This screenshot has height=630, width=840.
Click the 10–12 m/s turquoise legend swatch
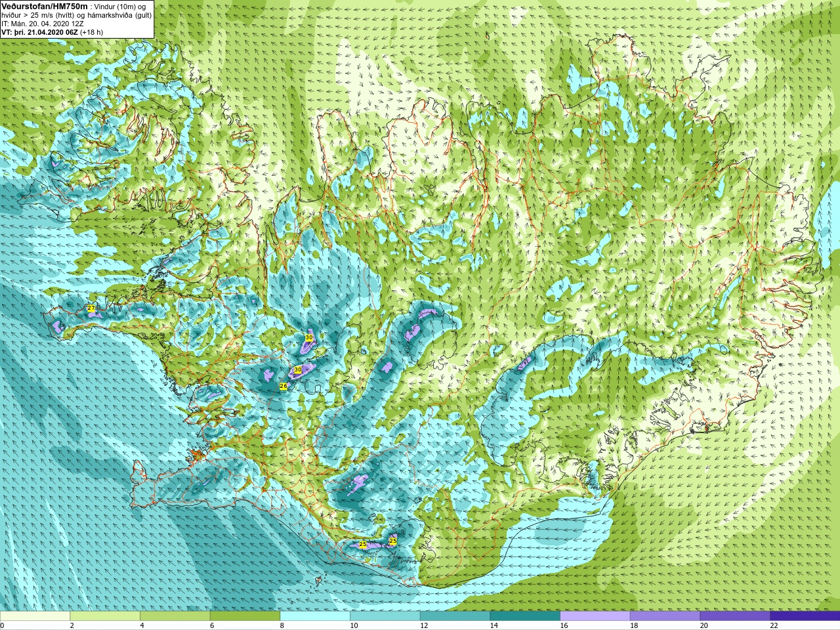385,616
